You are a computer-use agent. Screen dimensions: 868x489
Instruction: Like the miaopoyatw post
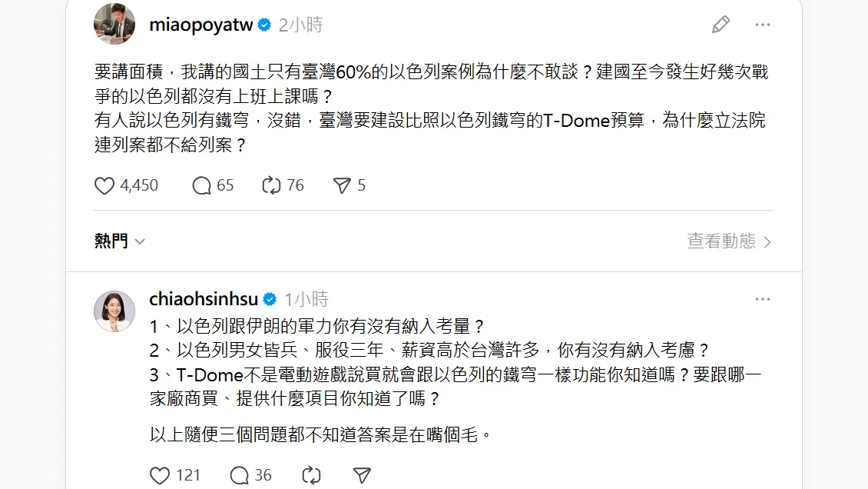[x=104, y=185]
